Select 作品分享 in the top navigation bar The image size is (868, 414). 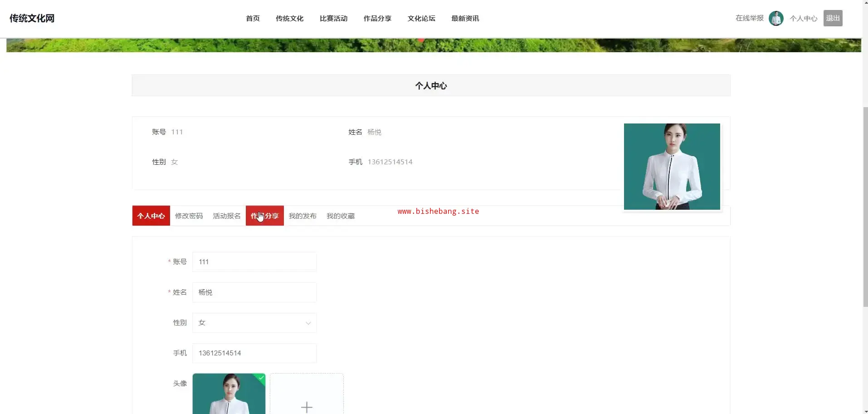(x=377, y=18)
